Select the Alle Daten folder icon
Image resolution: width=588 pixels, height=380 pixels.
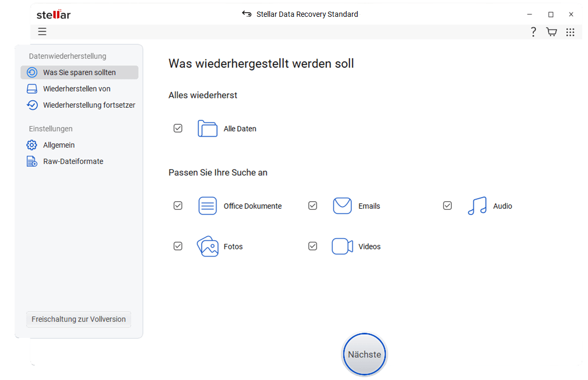[207, 128]
